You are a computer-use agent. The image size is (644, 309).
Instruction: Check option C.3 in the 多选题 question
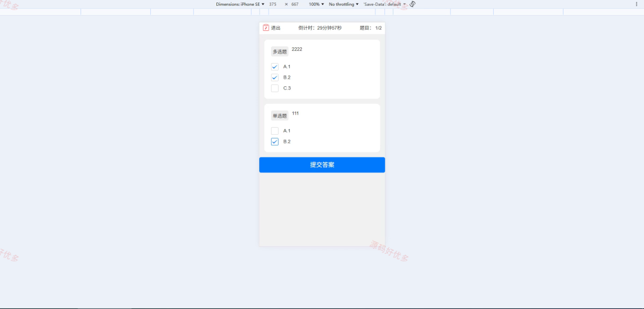pyautogui.click(x=275, y=88)
